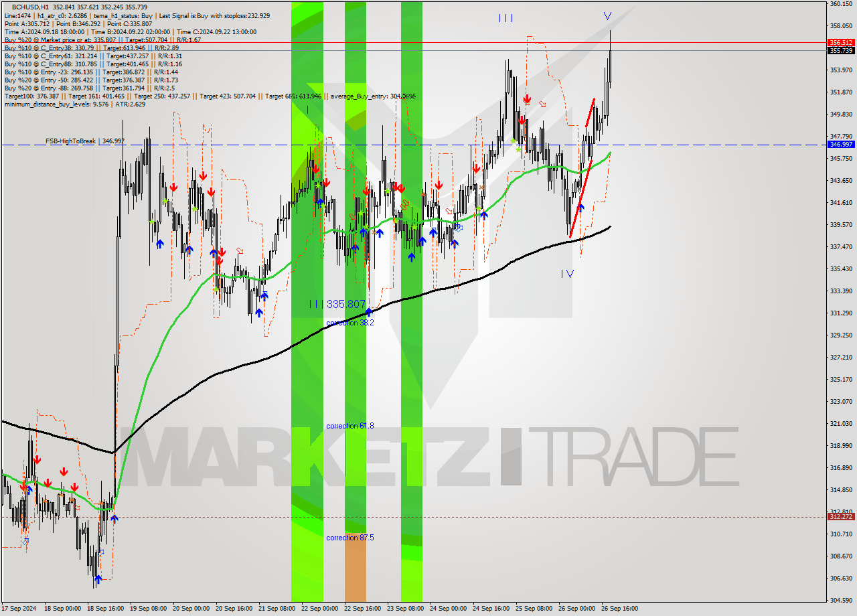Click the '22 Sep 16:00' time label
The image size is (857, 616).
click(x=362, y=609)
